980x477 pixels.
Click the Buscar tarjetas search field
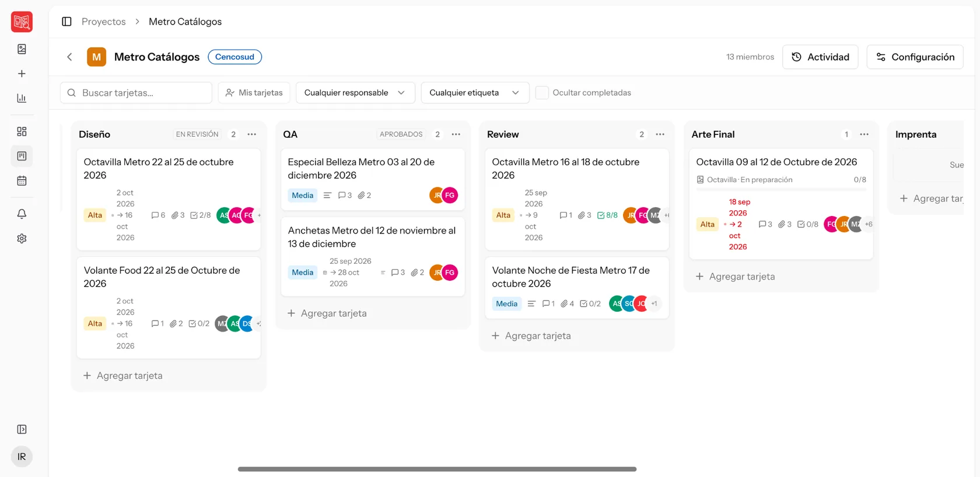point(136,93)
